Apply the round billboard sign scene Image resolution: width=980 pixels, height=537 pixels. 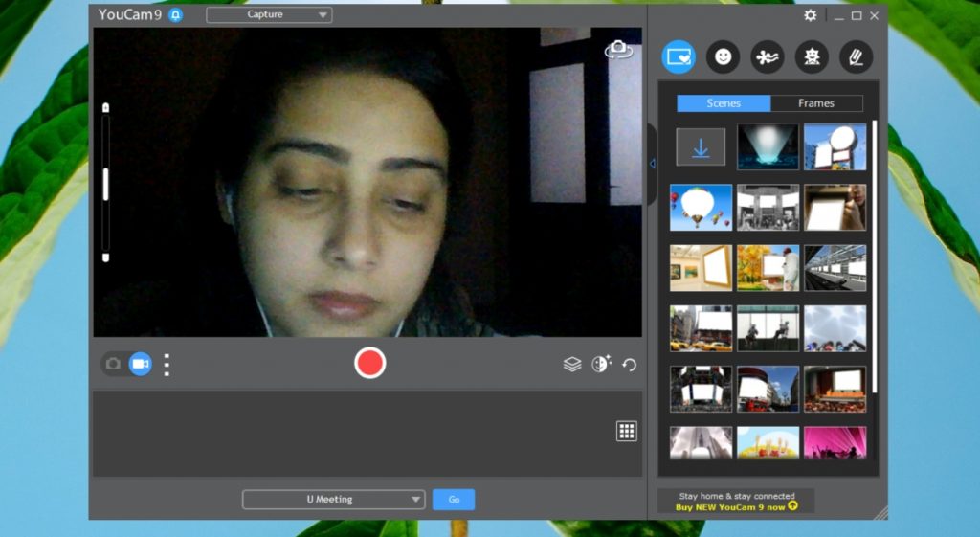click(835, 146)
